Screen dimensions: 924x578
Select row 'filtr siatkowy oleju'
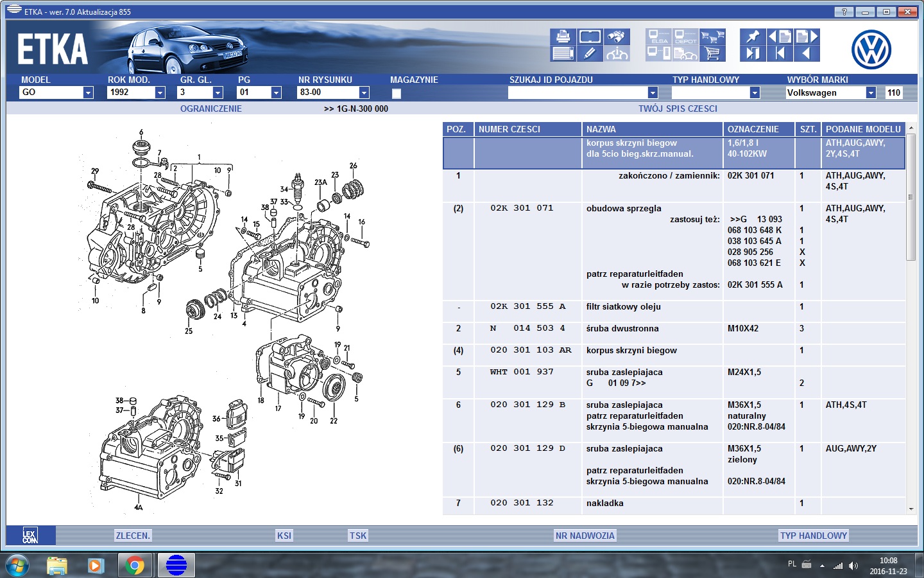[674, 311]
